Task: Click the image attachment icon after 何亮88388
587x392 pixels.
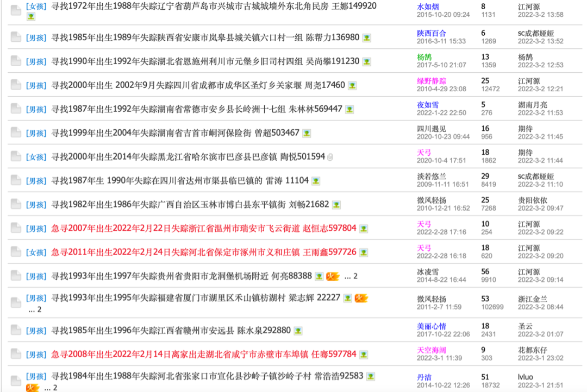Action: [x=319, y=276]
